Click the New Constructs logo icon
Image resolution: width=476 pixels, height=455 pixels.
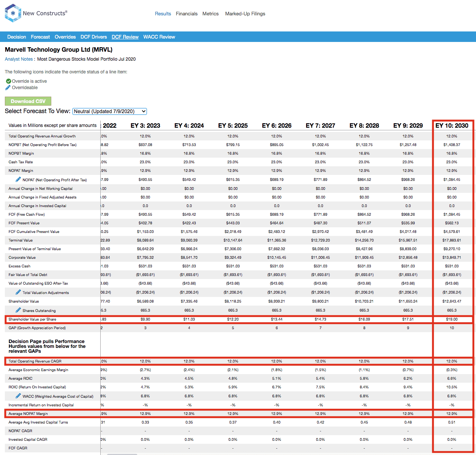pos(13,13)
